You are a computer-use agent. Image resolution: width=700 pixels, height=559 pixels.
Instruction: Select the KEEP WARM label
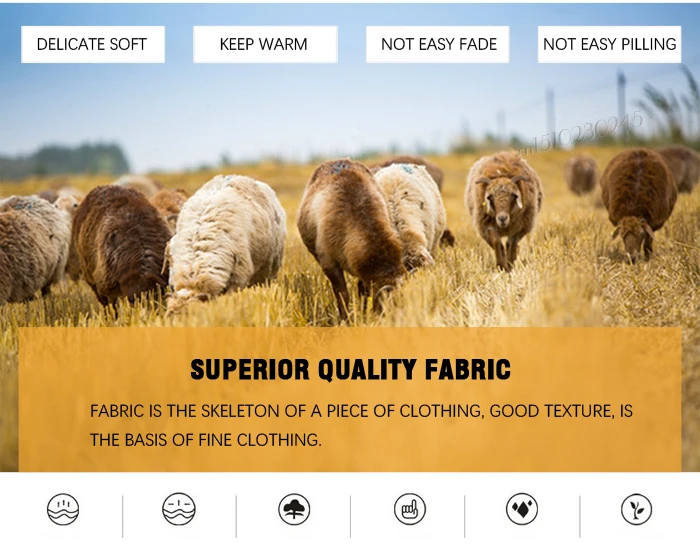coord(265,44)
